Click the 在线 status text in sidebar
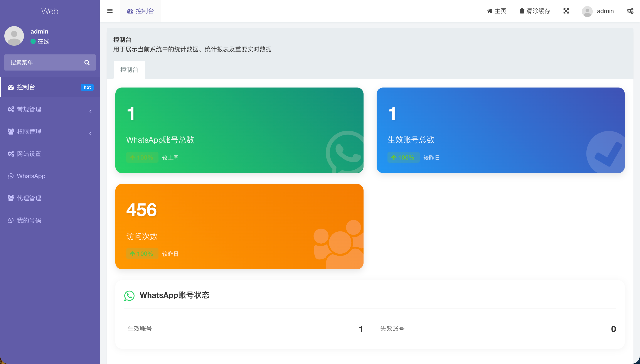This screenshot has width=640, height=364. (44, 42)
